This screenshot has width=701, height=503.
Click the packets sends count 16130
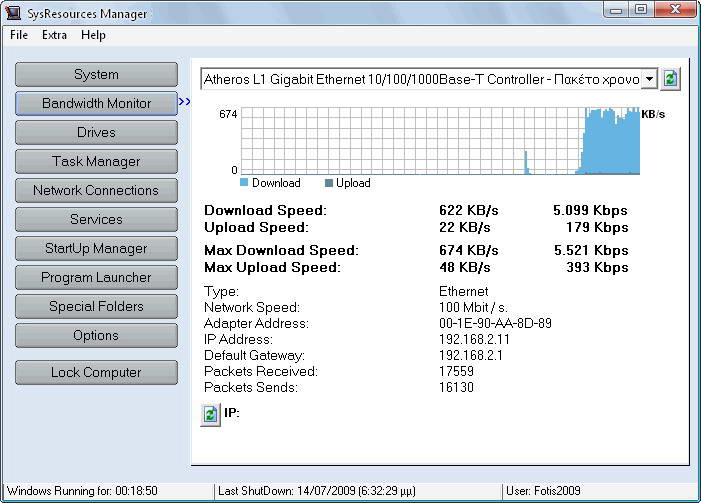[456, 387]
